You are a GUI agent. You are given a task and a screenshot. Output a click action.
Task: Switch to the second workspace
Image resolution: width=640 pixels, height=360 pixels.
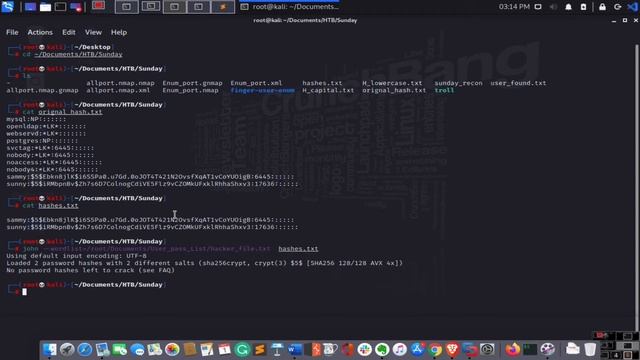coord(151,7)
